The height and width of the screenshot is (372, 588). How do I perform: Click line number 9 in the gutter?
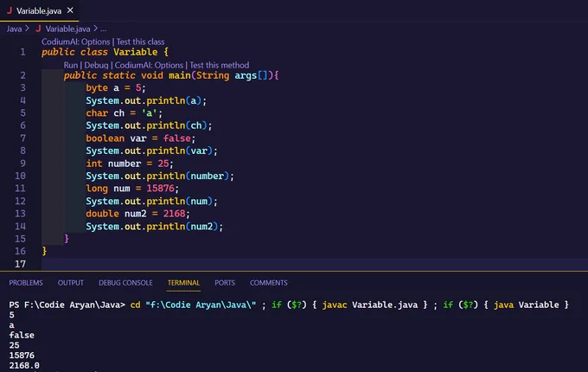click(x=22, y=164)
